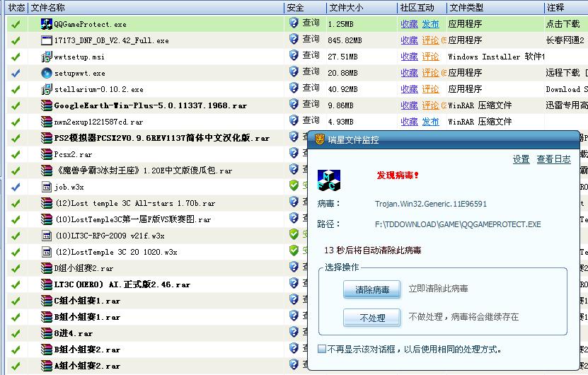Check 不再显示该对话框 checkbox

coord(322,349)
